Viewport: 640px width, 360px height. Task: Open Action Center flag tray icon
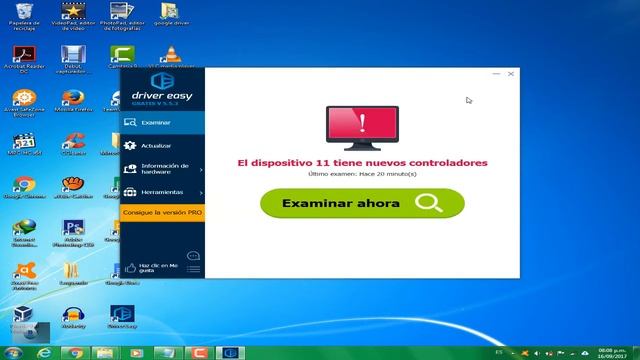(x=561, y=353)
